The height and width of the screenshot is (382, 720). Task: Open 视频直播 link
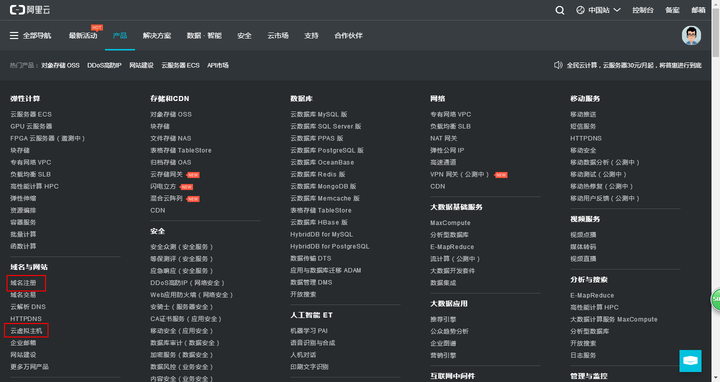pos(583,258)
